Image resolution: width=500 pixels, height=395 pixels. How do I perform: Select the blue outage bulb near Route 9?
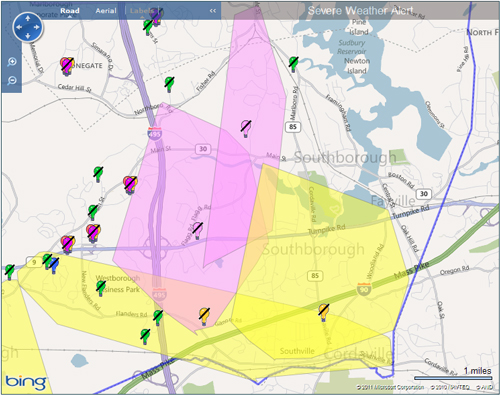pyautogui.click(x=54, y=266)
